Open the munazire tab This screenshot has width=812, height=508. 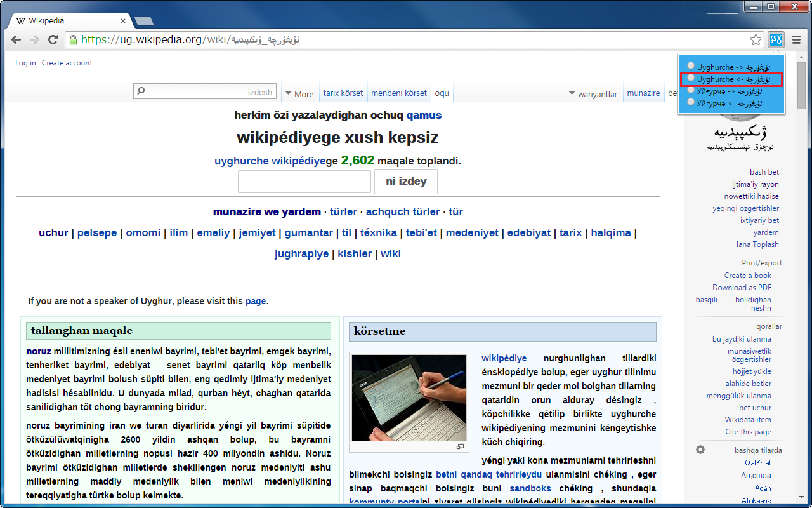click(643, 93)
